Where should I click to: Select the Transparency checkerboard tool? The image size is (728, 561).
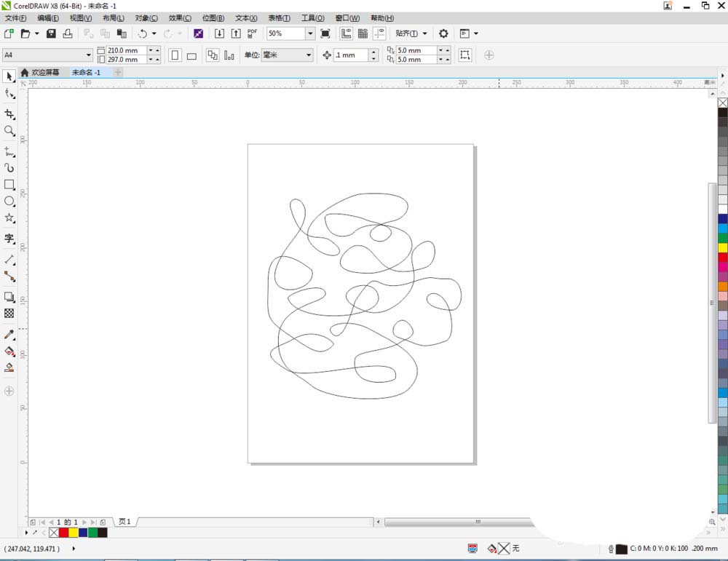pyautogui.click(x=9, y=313)
